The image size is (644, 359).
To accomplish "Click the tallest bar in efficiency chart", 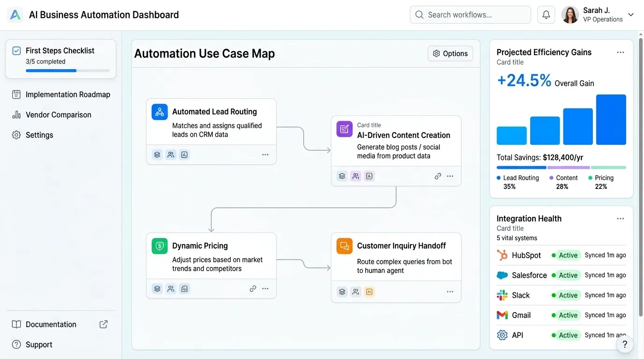I will tap(611, 120).
